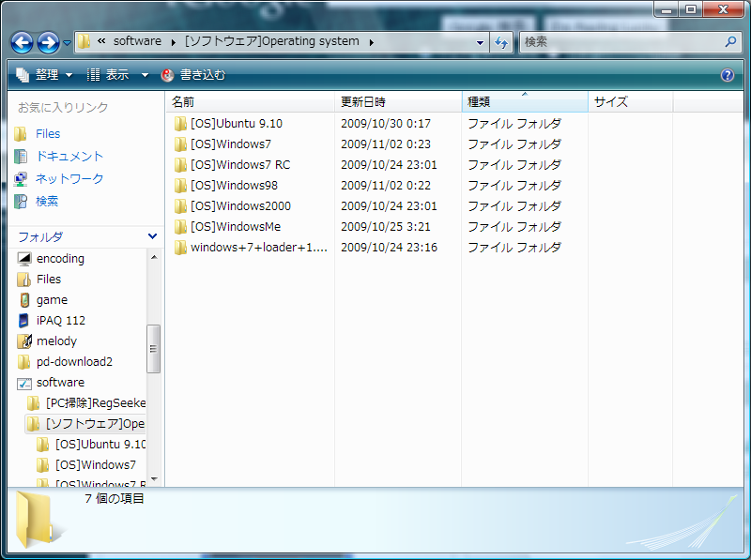Select '[ソフトウェア]Operating system' breadcrumb segment
Screen dimensions: 751x560
click(x=272, y=41)
